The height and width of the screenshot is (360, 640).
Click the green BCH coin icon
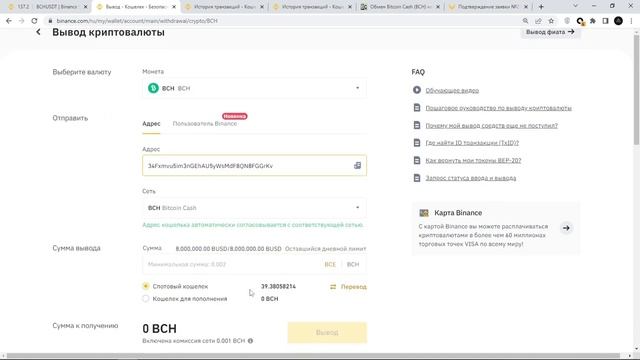(x=153, y=88)
